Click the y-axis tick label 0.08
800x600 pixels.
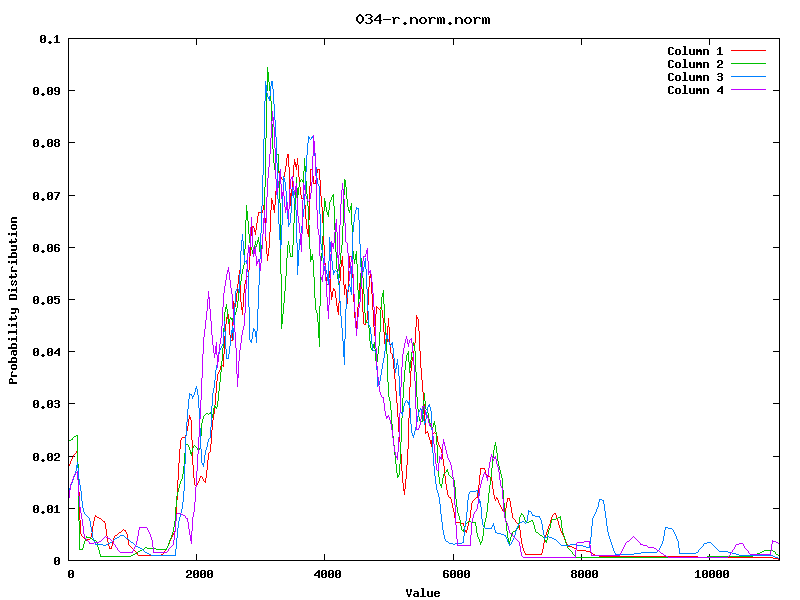click(x=46, y=143)
